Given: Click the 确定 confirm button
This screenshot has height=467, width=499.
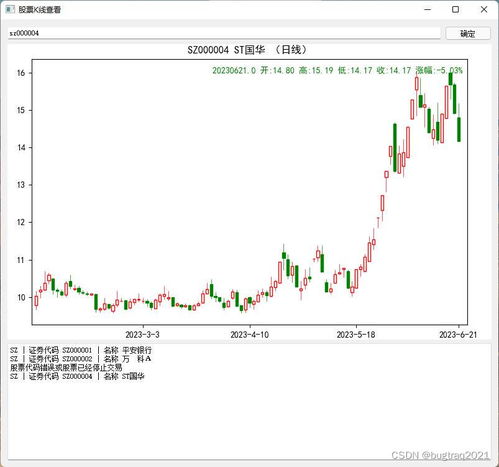Looking at the screenshot, I should [468, 33].
